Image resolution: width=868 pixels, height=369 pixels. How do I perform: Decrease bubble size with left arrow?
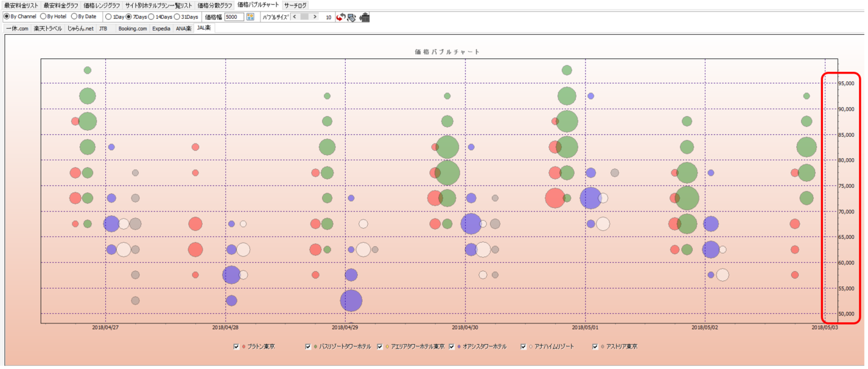[x=295, y=17]
